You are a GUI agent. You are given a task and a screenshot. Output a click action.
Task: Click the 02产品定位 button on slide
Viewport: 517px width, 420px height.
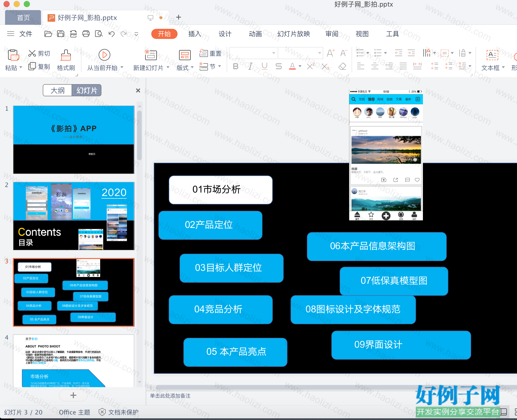click(x=210, y=225)
